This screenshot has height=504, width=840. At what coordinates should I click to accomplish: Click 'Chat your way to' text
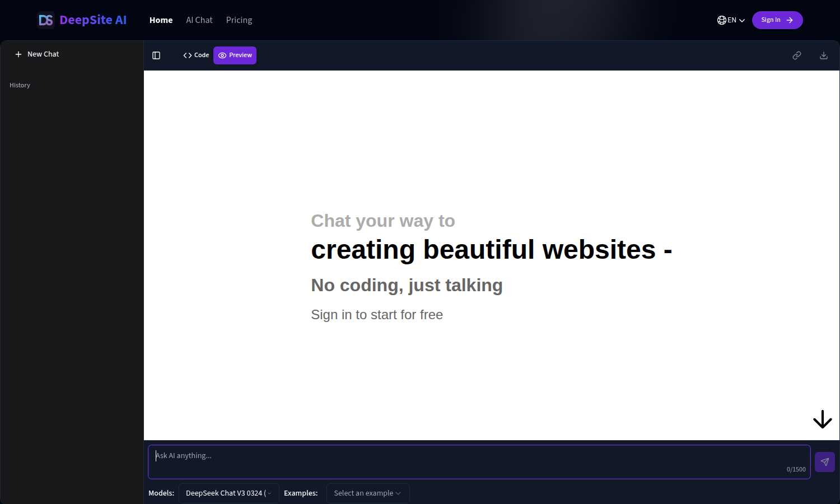383,221
